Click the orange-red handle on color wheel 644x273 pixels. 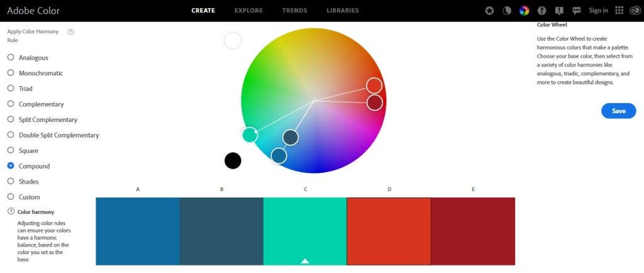[374, 86]
